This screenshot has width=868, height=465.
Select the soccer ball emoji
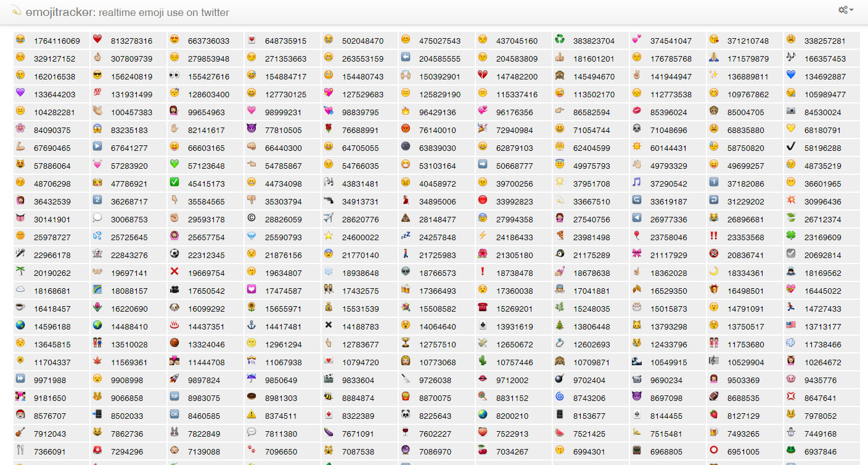point(174,254)
